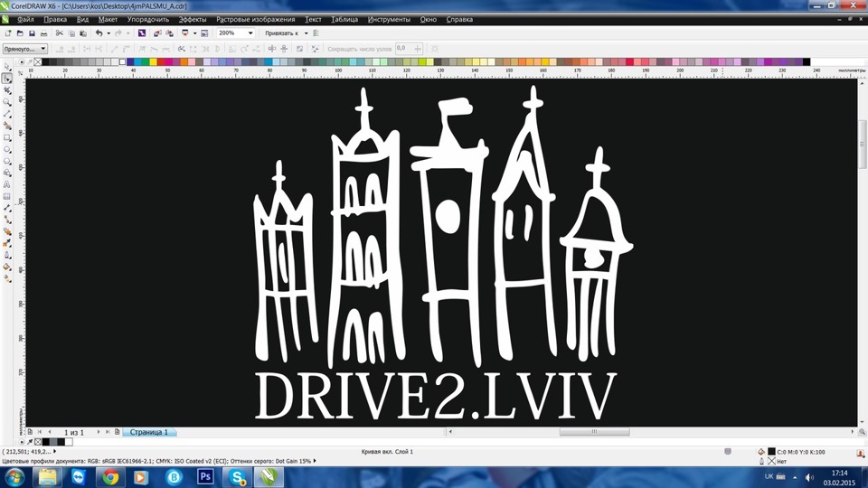Click the Export icon

coord(169,33)
